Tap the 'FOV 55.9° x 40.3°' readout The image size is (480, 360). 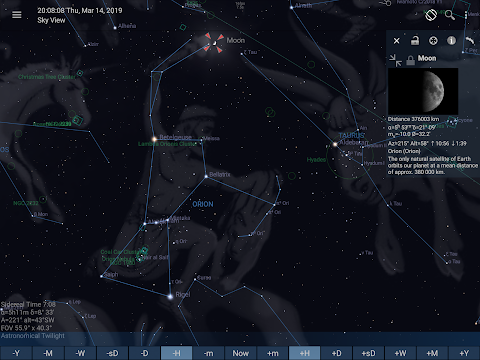26,328
